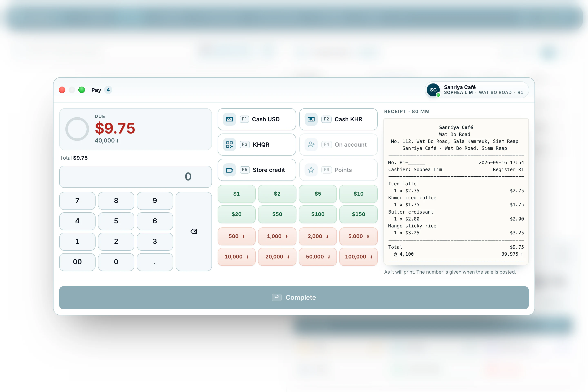This screenshot has width=588, height=392.
Task: Tap the decimal point key
Action: point(155,262)
